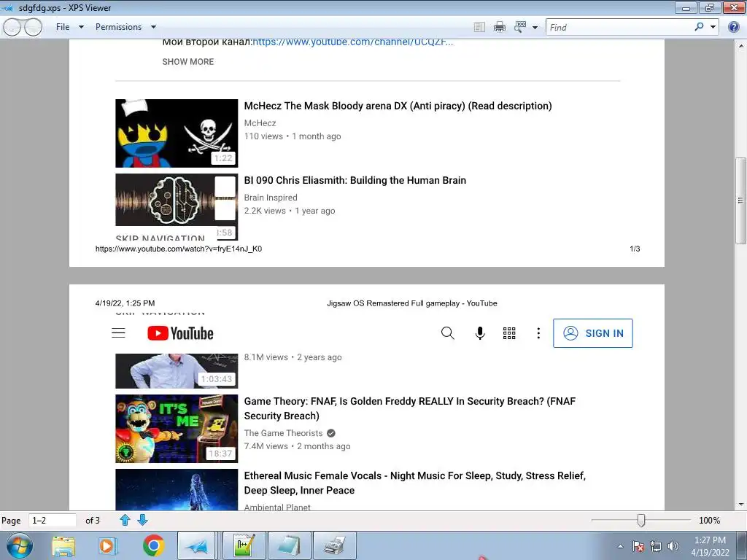
Task: Click the Ethereal Music video thumbnail
Action: (x=177, y=490)
